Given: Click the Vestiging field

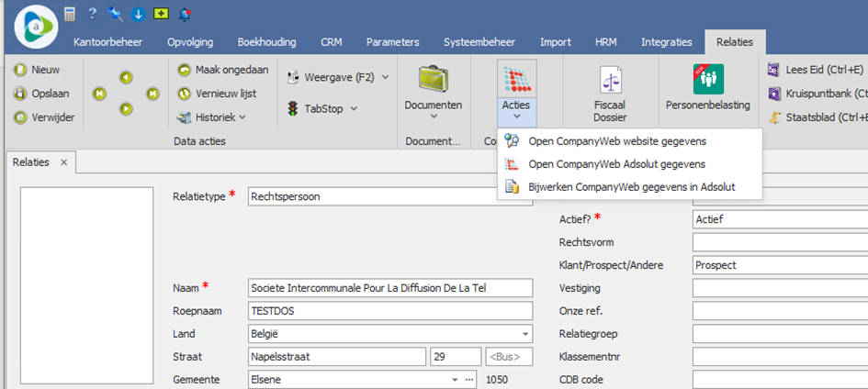Looking at the screenshot, I should pos(780,288).
